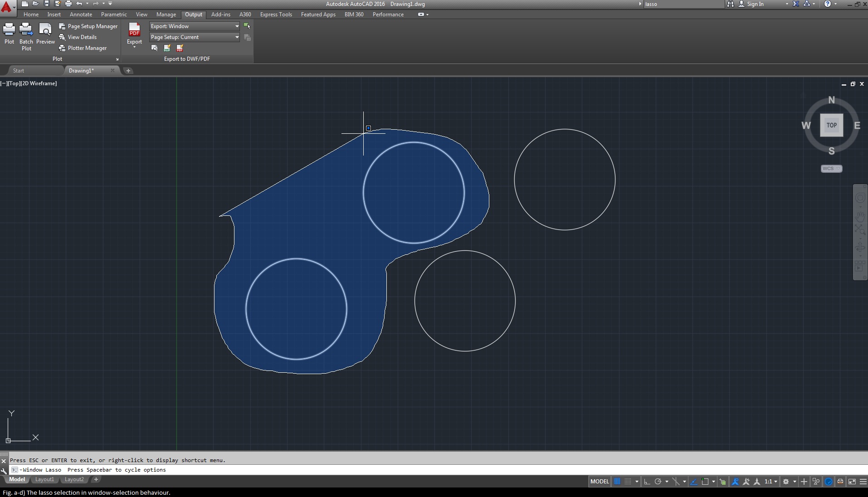Open Batch Plot tool
The image size is (868, 497).
[26, 30]
